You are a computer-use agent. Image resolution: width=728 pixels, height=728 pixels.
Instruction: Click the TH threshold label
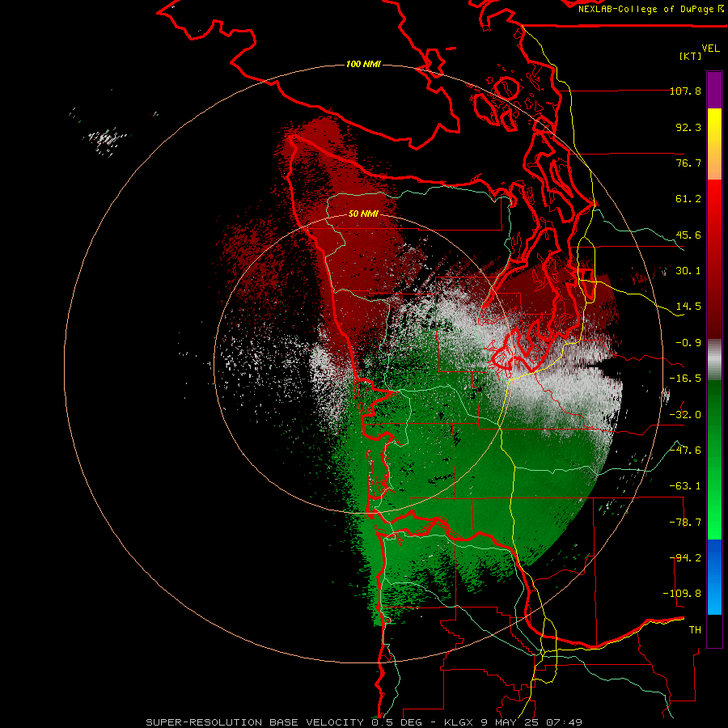(x=695, y=630)
